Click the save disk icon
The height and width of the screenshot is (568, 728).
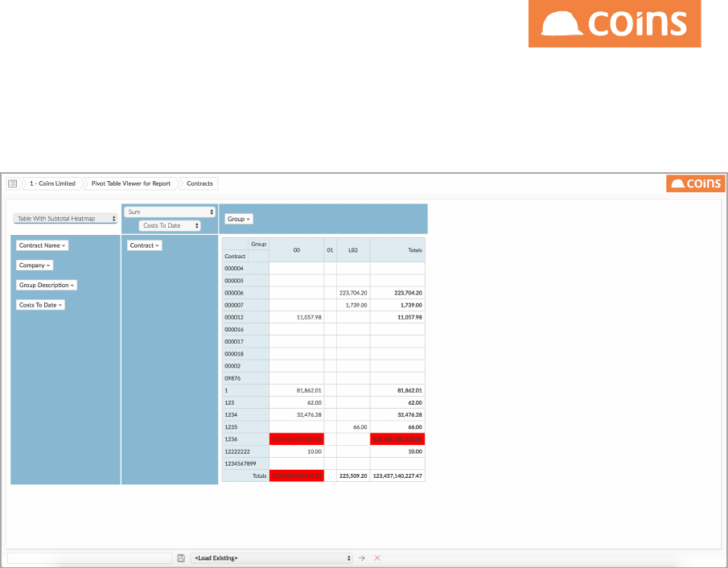[x=181, y=558]
